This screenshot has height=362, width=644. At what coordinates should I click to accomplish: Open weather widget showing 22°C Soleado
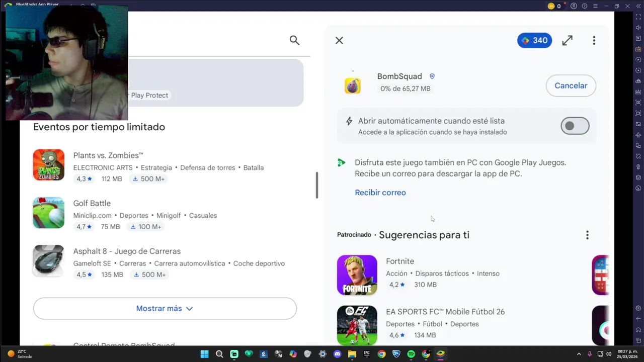(19, 354)
